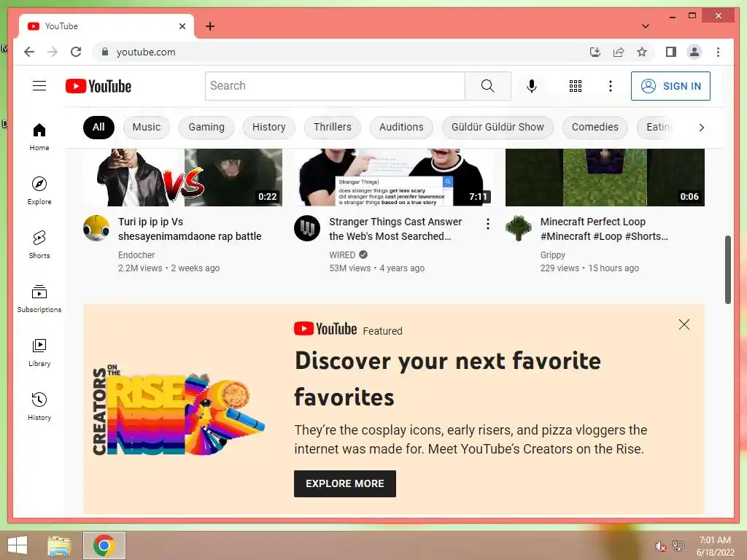Click the browser back arrow

click(x=29, y=52)
